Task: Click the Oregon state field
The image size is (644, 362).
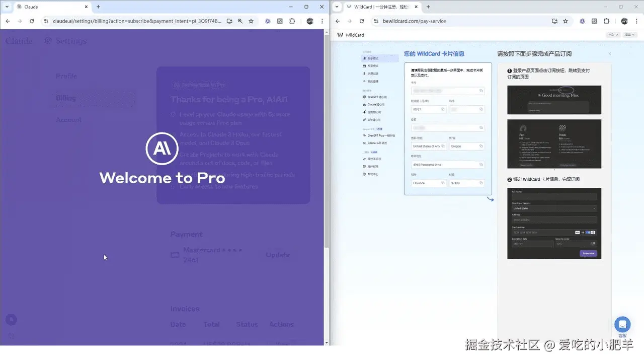Action: [x=466, y=146]
